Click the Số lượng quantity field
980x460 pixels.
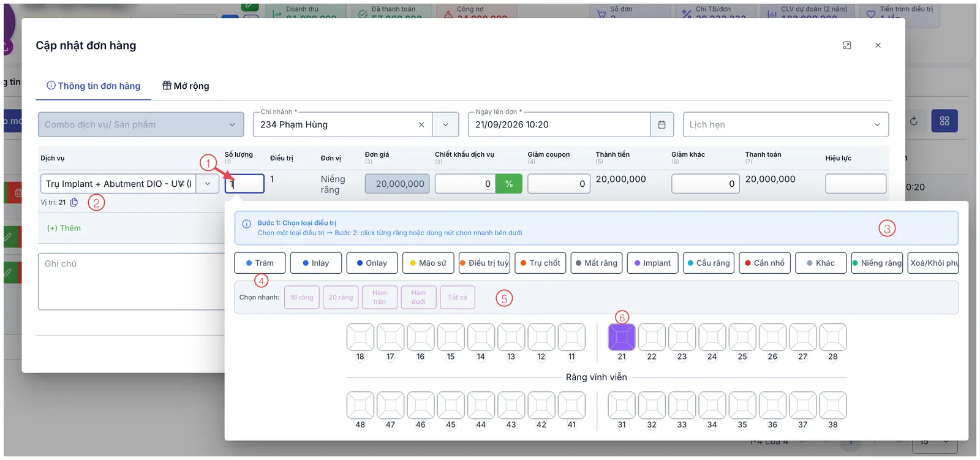(244, 184)
